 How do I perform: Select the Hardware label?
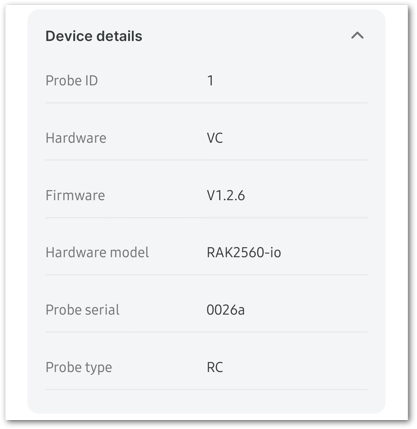point(76,138)
